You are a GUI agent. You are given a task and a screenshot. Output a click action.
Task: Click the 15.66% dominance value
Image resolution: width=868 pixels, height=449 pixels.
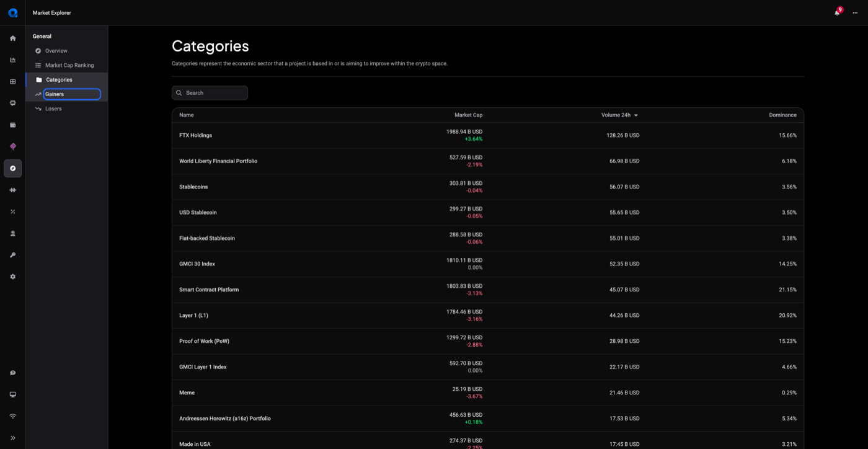click(787, 135)
